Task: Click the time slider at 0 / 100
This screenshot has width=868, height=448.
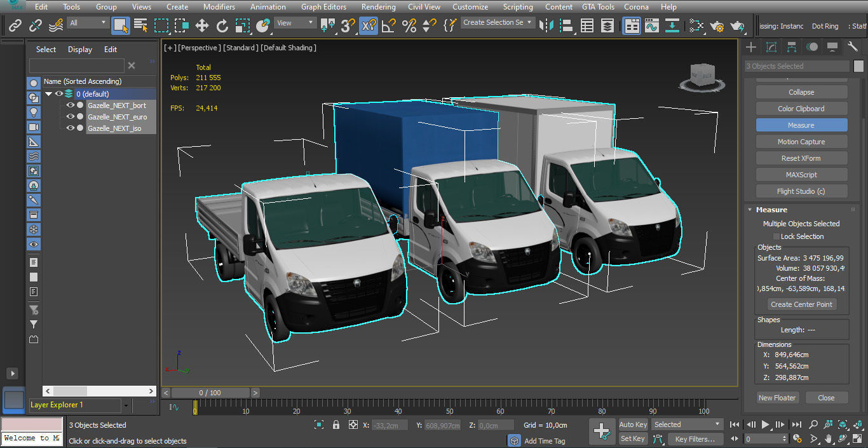Action: point(210,393)
